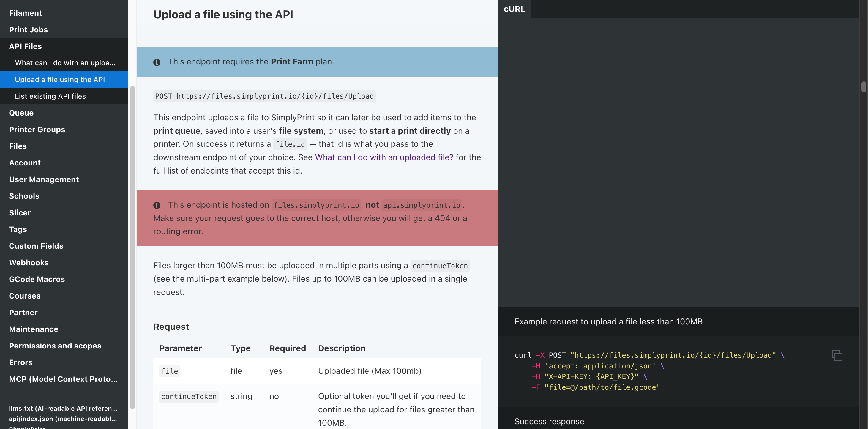Click the inline 'file.id' code text

tap(290, 144)
